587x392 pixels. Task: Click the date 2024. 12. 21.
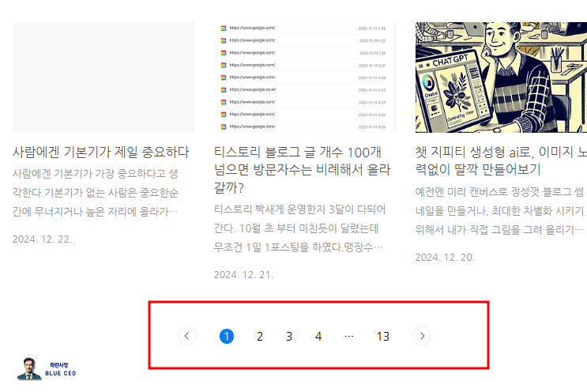[x=243, y=275]
